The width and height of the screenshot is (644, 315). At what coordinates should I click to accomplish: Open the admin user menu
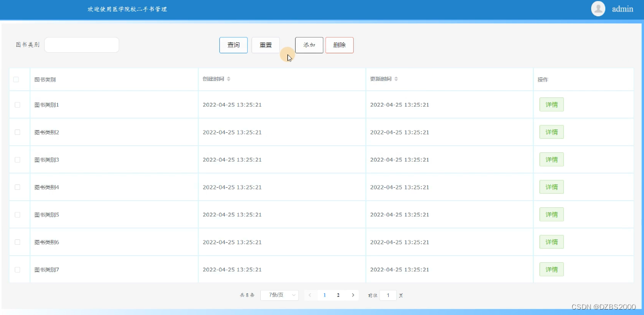tap(622, 9)
